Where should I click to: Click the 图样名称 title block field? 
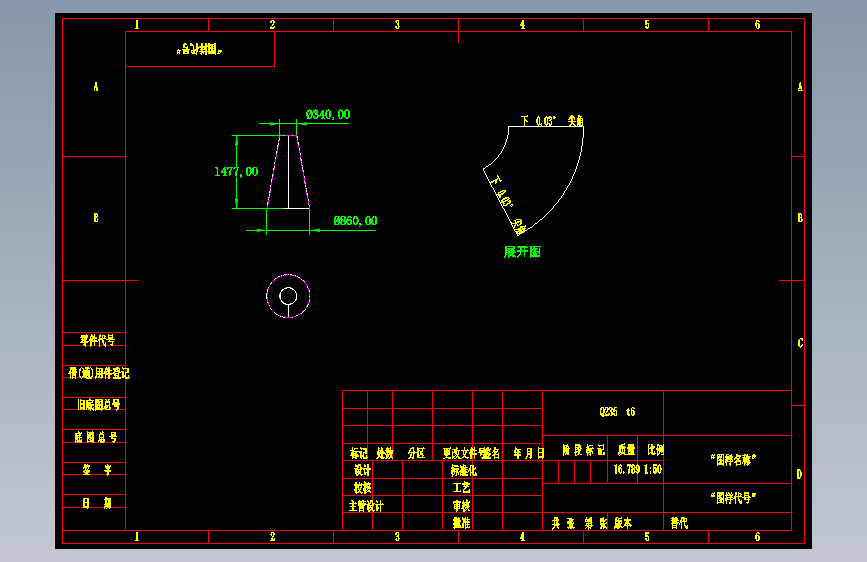(x=733, y=460)
